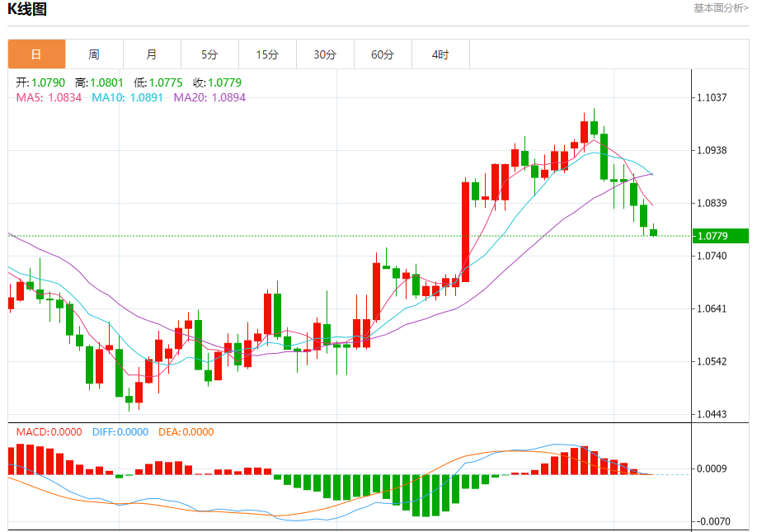Switch to the 60分 interval tab
This screenshot has height=532, width=757.
pos(383,54)
